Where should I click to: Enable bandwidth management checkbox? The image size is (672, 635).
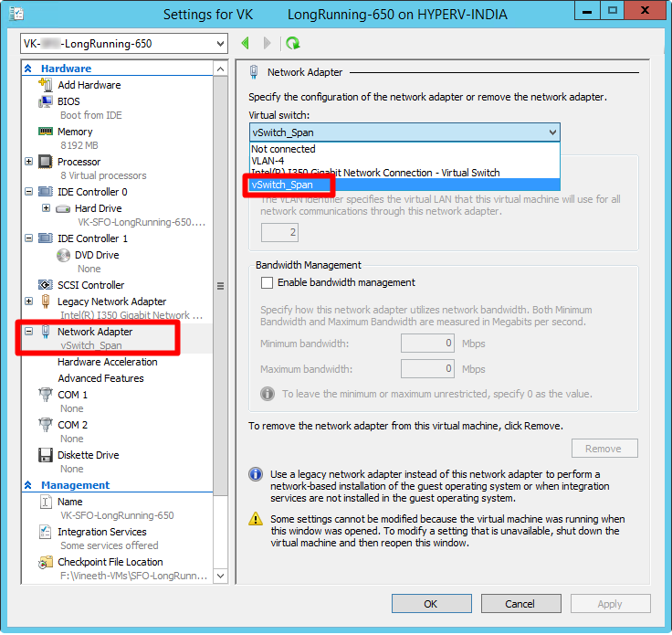click(267, 282)
